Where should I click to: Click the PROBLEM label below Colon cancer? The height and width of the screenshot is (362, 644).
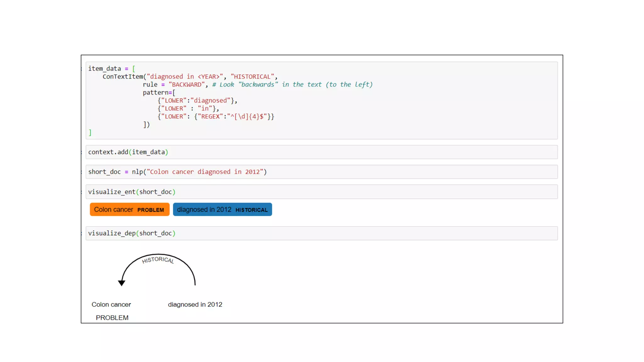112,318
